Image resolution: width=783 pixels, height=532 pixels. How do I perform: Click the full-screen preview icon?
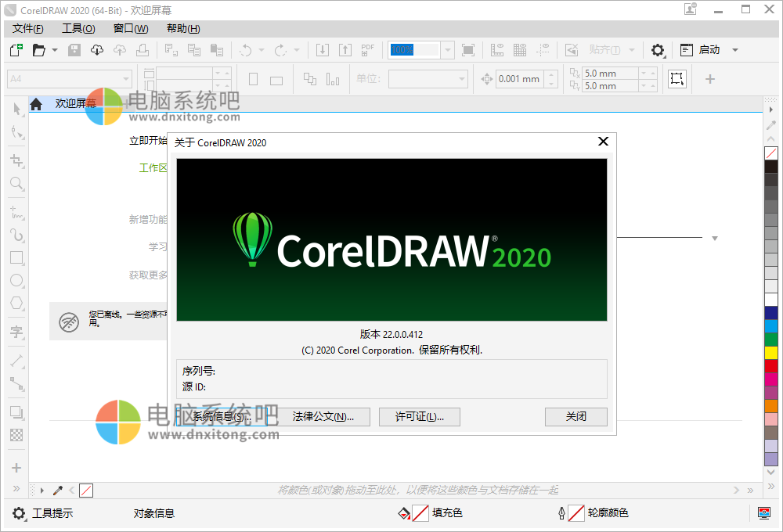(468, 50)
